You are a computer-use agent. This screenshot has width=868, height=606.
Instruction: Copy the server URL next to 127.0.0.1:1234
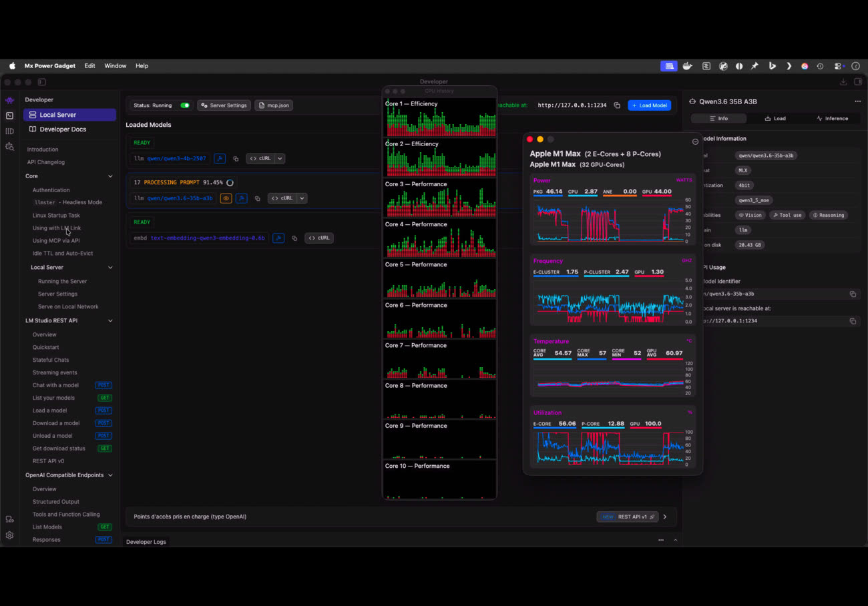617,105
